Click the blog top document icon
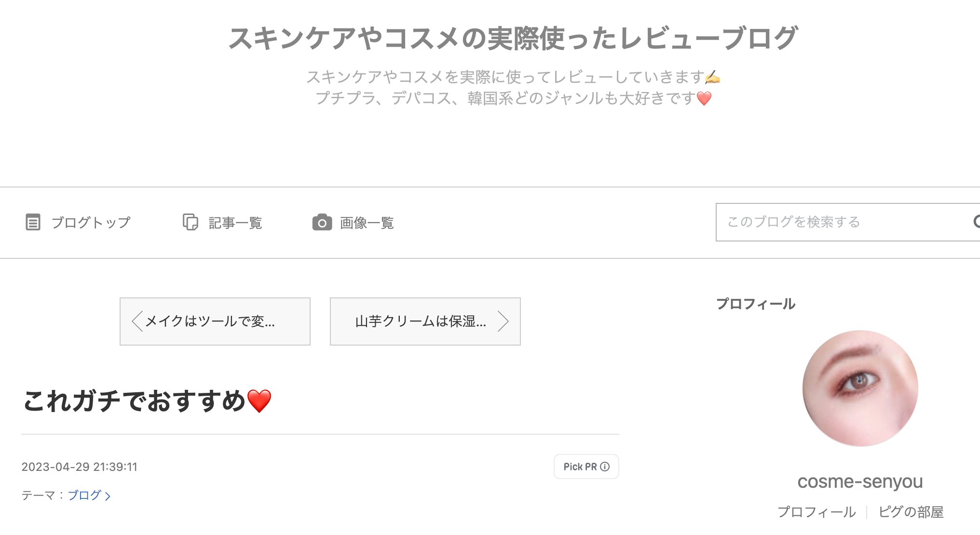 click(33, 222)
